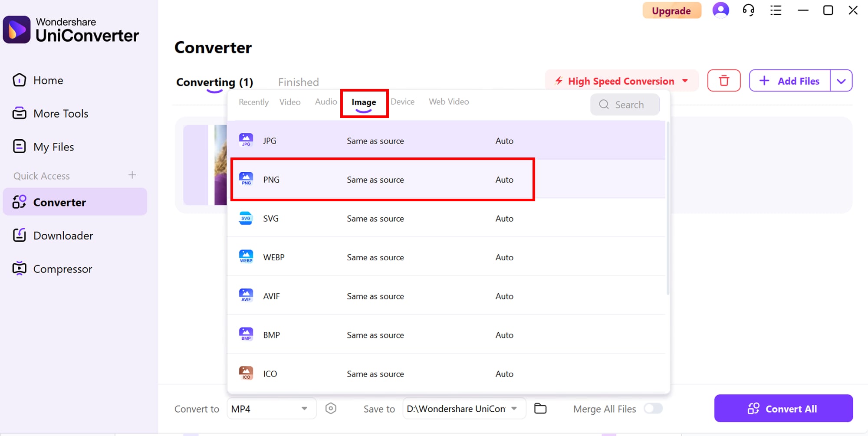Switch to the Recently tab
The width and height of the screenshot is (868, 436).
(x=253, y=102)
